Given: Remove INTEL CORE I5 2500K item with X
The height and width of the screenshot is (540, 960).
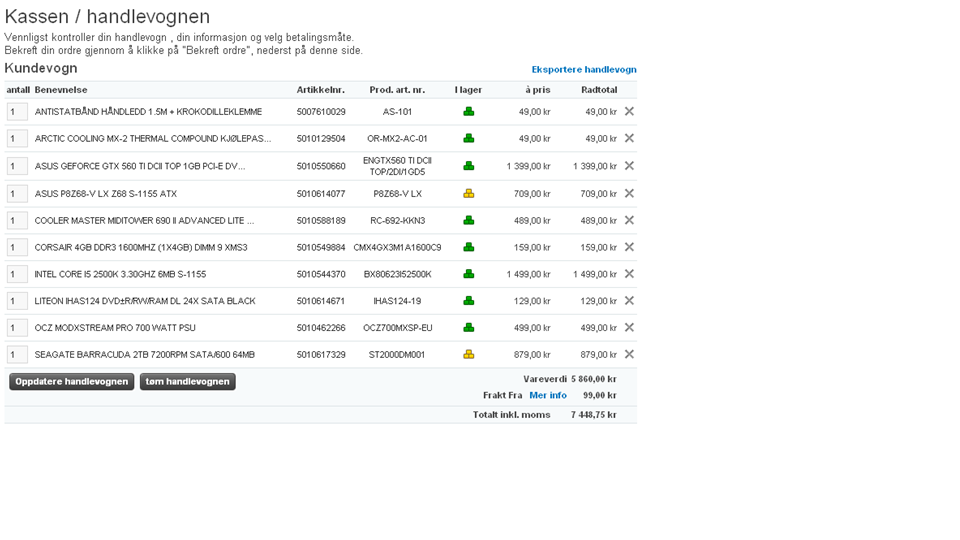Looking at the screenshot, I should point(629,274).
